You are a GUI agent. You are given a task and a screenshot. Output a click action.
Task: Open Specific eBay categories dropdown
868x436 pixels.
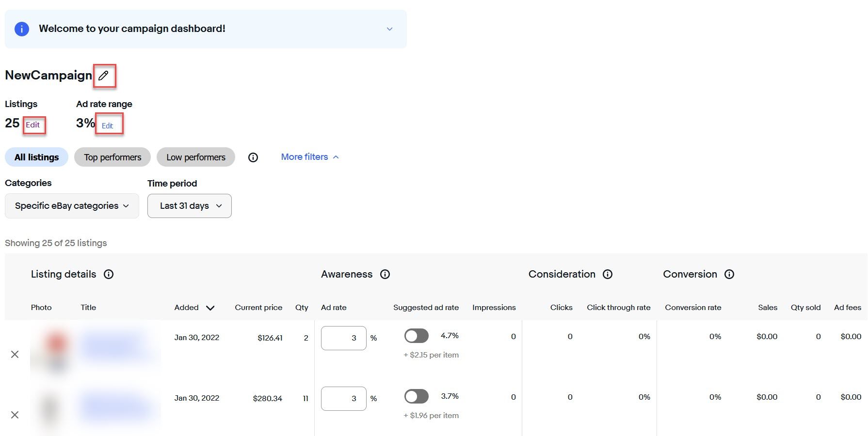(72, 206)
